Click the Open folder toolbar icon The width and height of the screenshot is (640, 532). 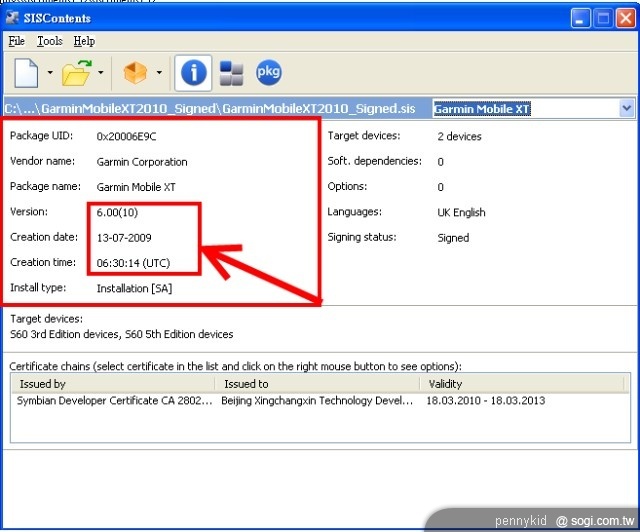click(76, 73)
